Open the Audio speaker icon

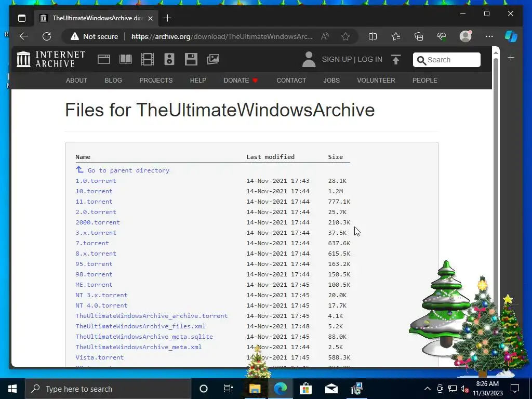coord(169,59)
